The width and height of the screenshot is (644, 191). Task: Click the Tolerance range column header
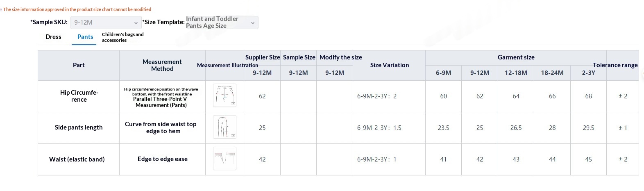[x=615, y=65]
